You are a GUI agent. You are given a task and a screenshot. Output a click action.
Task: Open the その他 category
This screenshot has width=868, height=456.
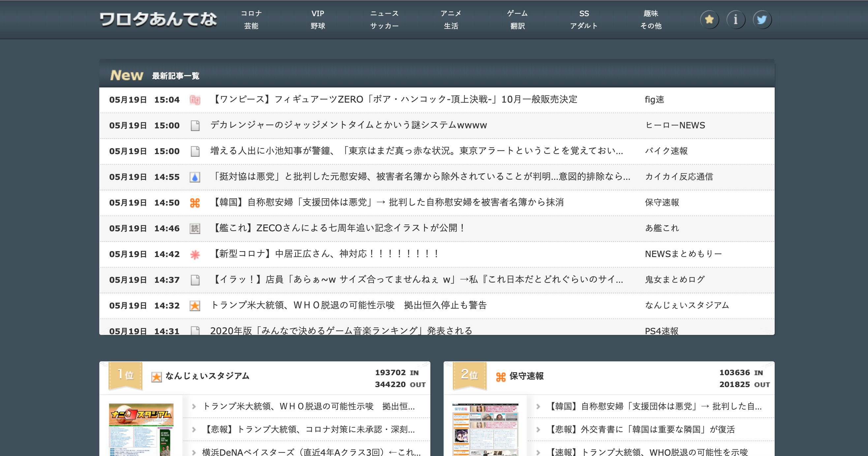tap(651, 26)
